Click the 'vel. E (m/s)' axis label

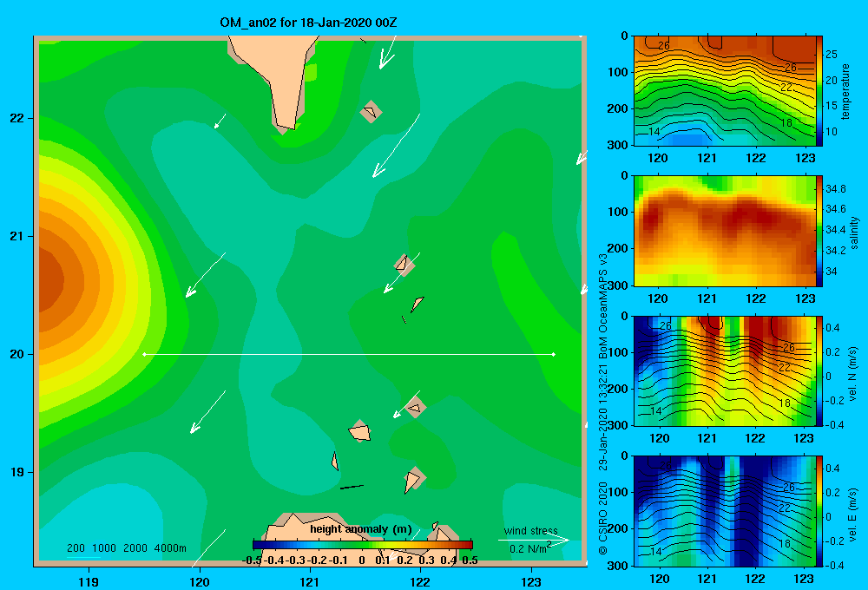(853, 514)
